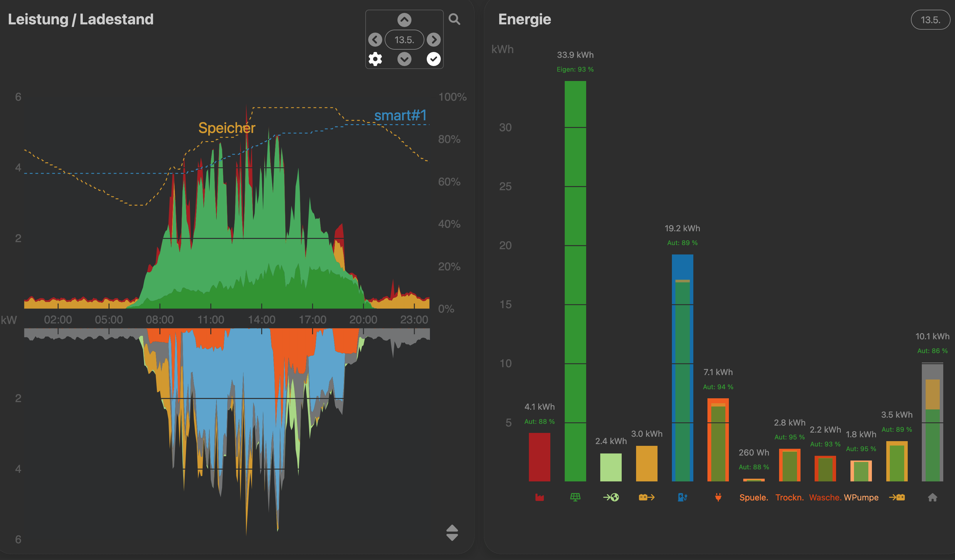This screenshot has width=955, height=560.
Task: Click the down chevron below date
Action: coord(404,59)
